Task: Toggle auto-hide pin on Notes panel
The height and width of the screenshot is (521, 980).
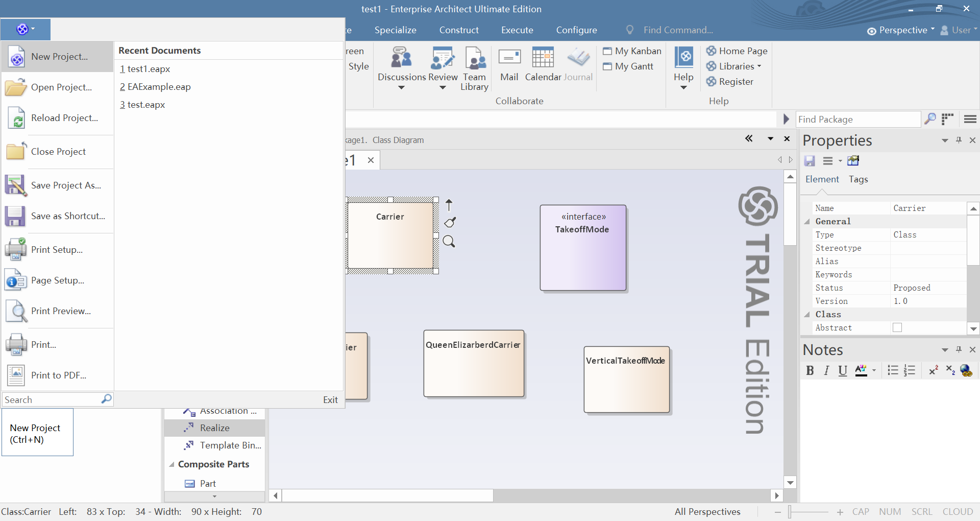Action: (959, 349)
